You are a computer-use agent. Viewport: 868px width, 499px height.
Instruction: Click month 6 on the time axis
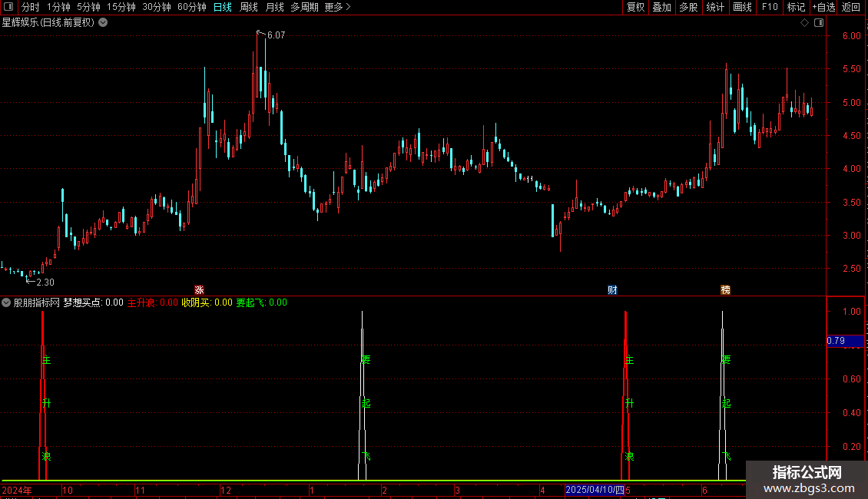coord(704,490)
